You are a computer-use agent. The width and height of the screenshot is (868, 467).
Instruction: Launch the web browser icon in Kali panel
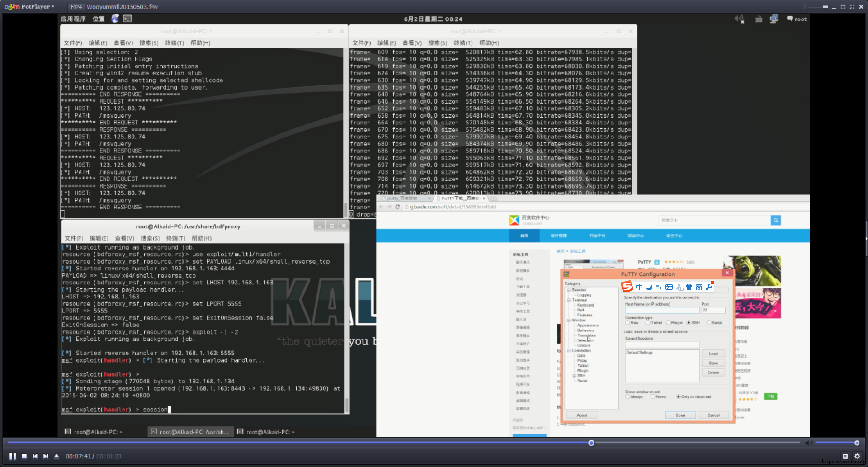[115, 19]
